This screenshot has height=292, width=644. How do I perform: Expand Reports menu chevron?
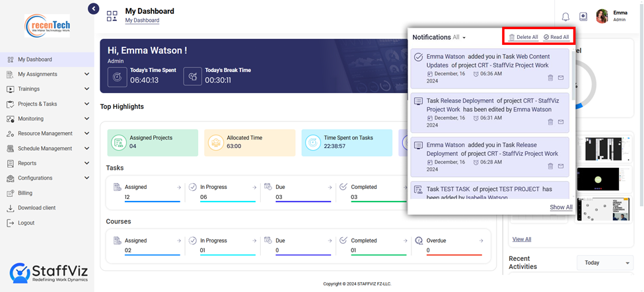point(87,163)
